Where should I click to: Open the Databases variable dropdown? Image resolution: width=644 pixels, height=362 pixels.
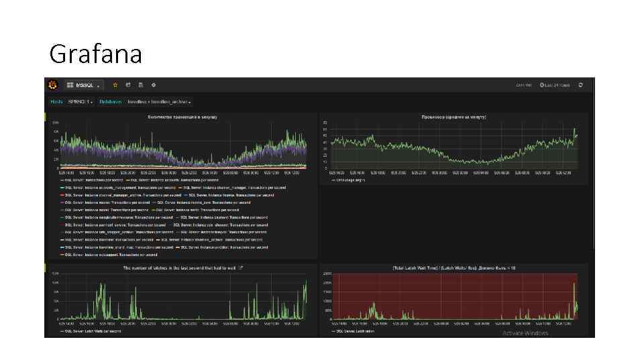tap(159, 102)
